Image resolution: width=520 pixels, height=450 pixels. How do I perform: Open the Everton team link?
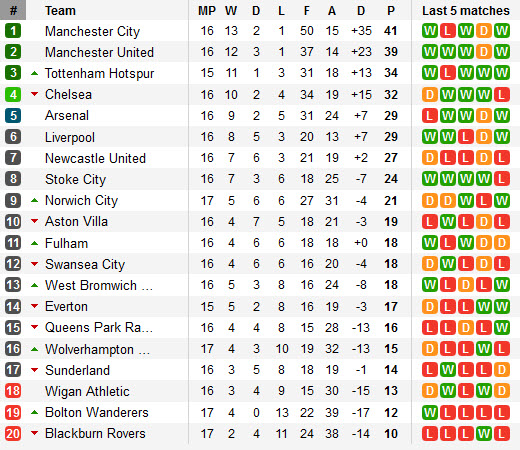(x=66, y=306)
